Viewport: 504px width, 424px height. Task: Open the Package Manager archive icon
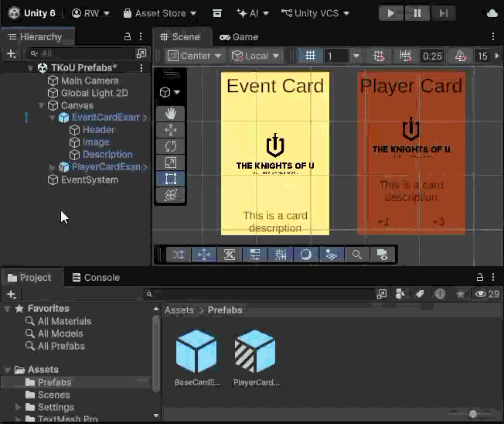217,13
